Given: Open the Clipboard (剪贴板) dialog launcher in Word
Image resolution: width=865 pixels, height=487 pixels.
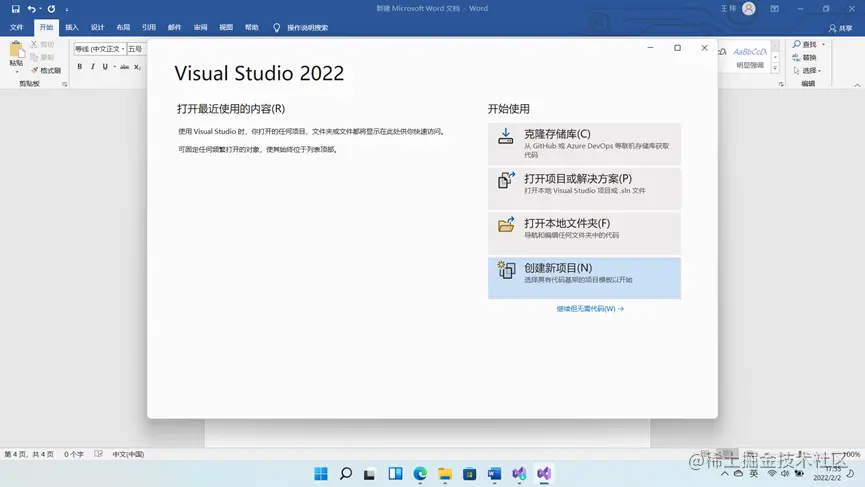Looking at the screenshot, I should click(x=65, y=84).
